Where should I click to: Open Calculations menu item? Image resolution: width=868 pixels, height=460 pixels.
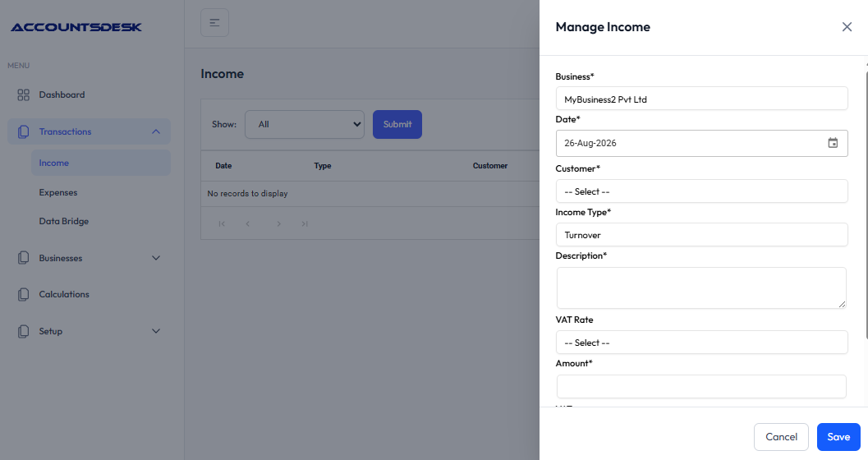[64, 295]
